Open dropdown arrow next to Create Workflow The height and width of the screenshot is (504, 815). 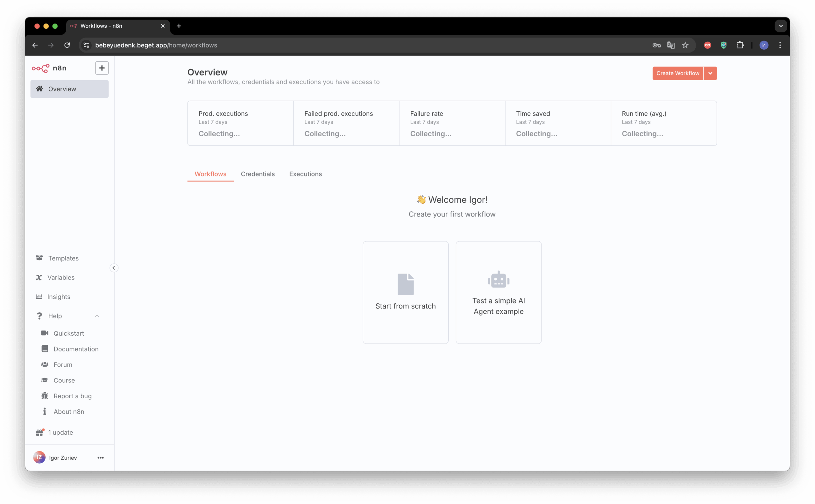click(710, 73)
